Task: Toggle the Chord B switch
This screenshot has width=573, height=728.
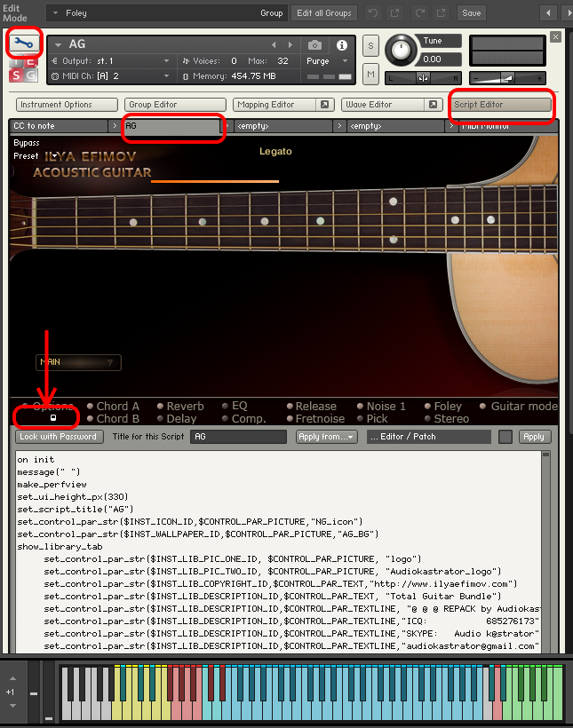Action: (90, 418)
